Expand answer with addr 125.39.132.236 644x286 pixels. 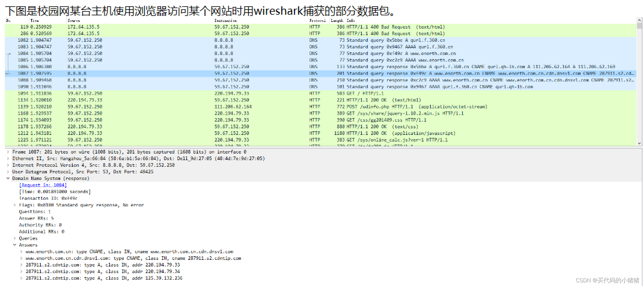click(21, 278)
